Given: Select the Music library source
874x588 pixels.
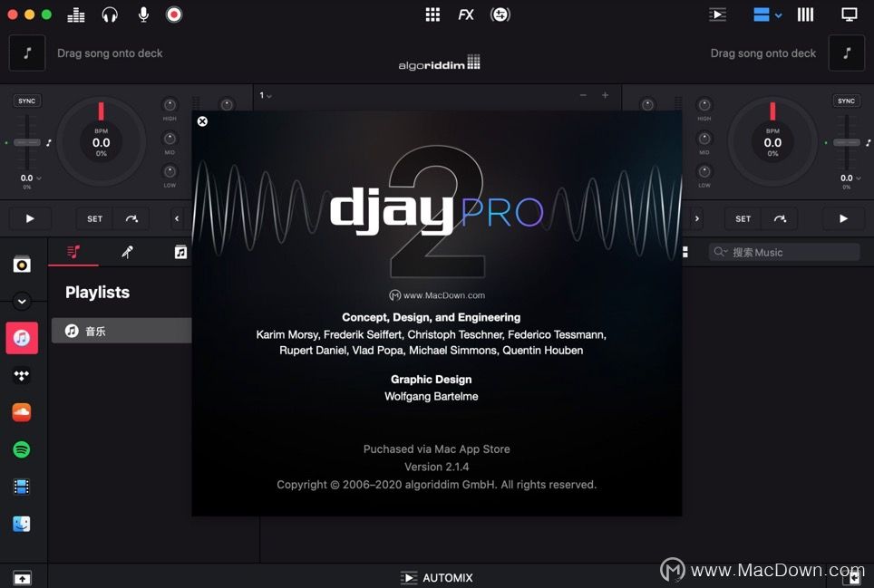Looking at the screenshot, I should pyautogui.click(x=22, y=338).
